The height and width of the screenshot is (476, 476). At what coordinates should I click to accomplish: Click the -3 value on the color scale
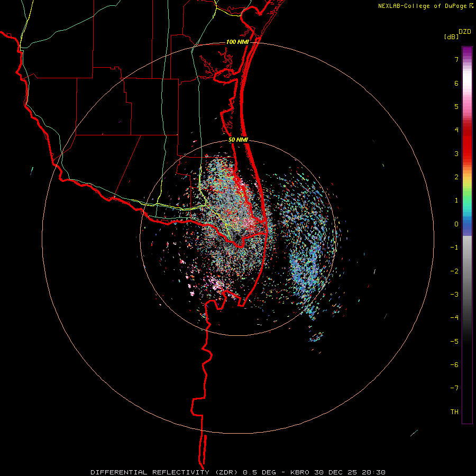(x=454, y=295)
